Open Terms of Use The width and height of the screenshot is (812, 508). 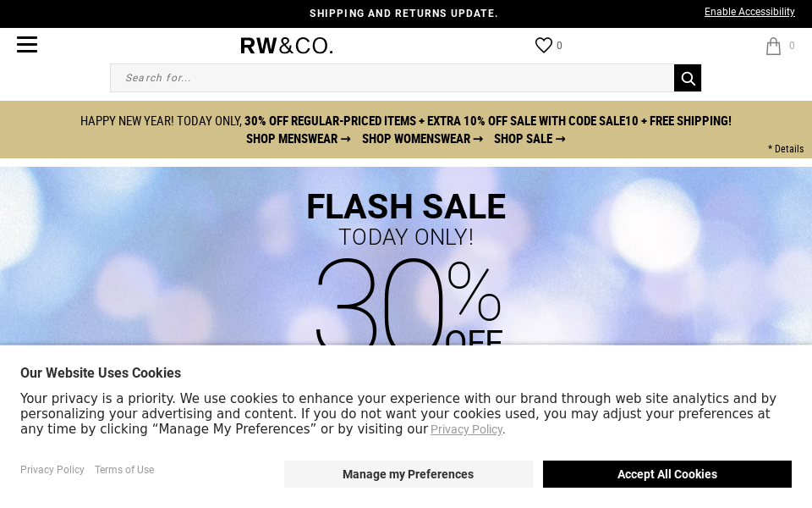click(123, 470)
